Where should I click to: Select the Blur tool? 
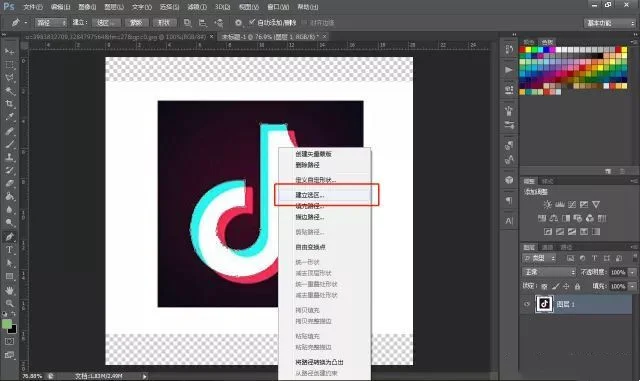tap(9, 209)
